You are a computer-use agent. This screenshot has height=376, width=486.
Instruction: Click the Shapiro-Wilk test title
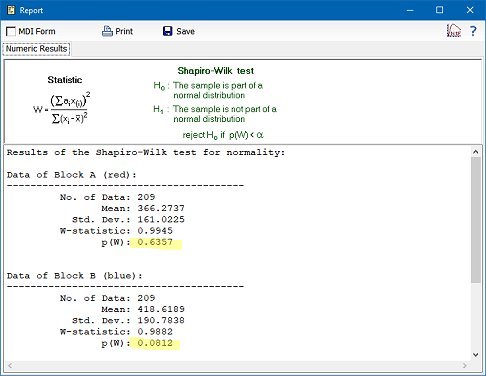(216, 71)
